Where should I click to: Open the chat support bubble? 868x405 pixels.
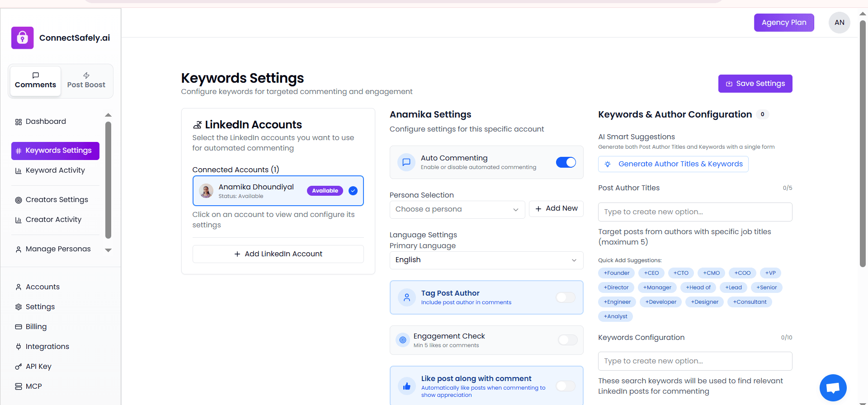[833, 388]
